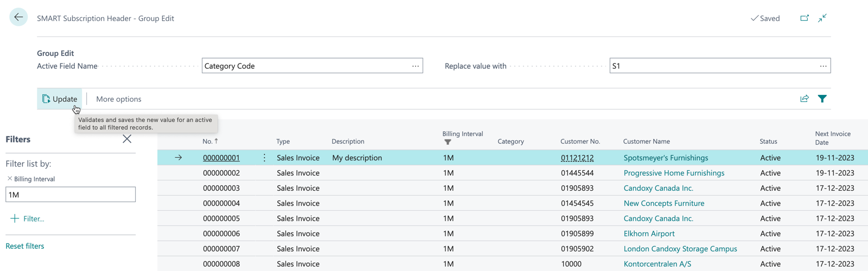Open Replace value with lookup ellipsis

click(x=823, y=66)
